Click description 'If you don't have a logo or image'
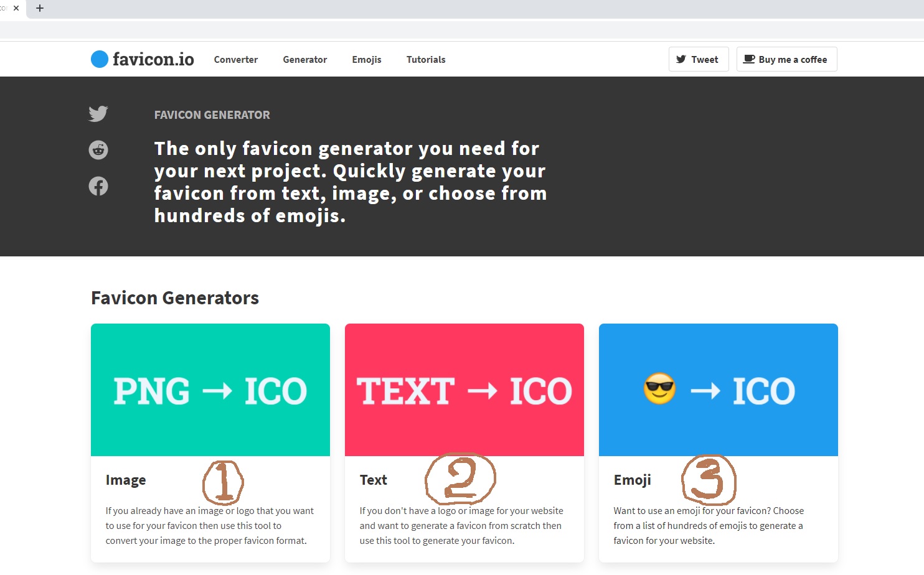Screen dimensions: 924x575 (461, 526)
